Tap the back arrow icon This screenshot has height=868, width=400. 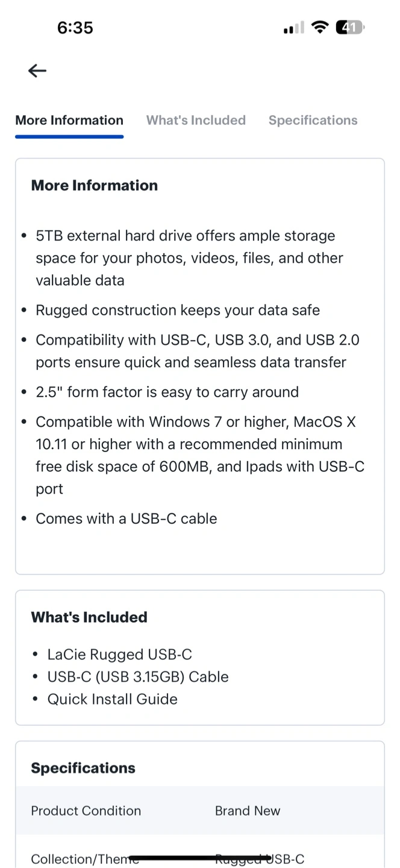tap(37, 71)
